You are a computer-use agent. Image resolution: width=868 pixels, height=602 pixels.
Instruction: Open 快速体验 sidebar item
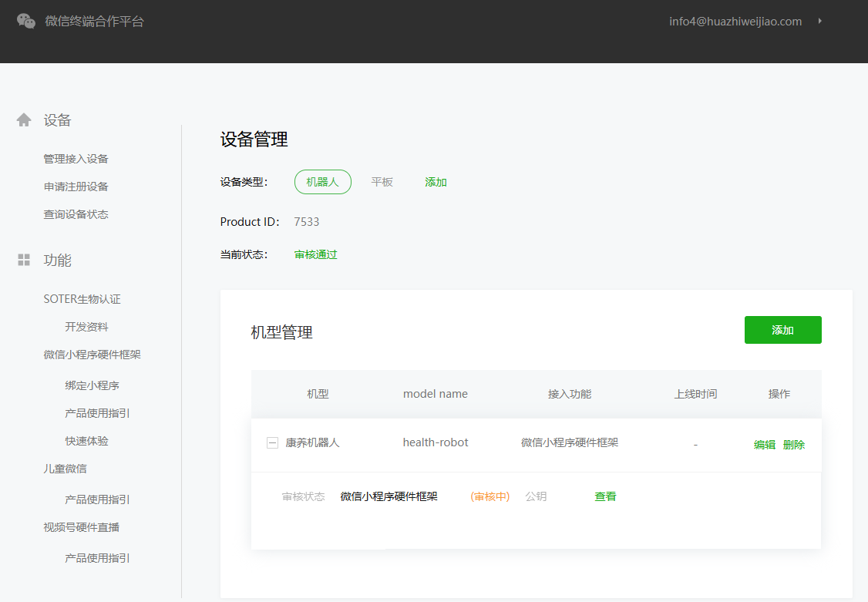[86, 440]
